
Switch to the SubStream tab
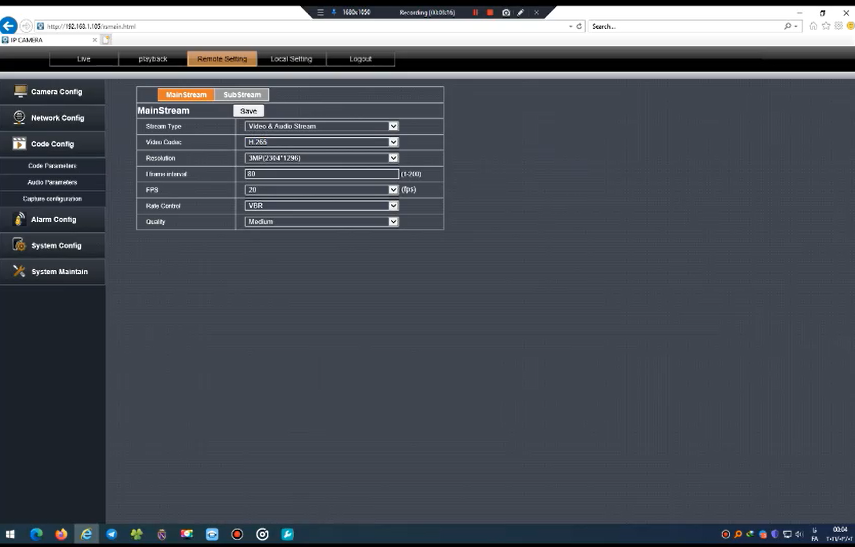[242, 95]
